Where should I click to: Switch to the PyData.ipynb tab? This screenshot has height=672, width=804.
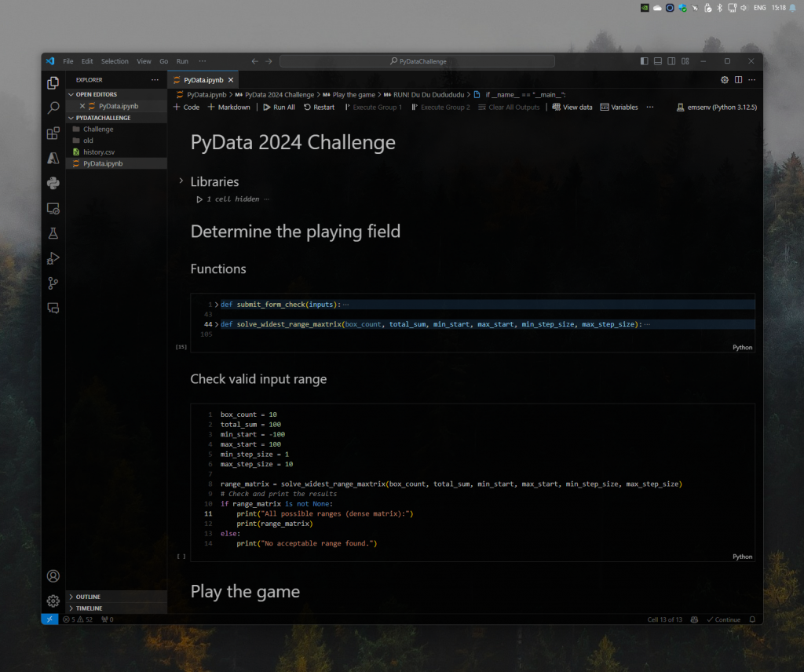[x=202, y=79]
